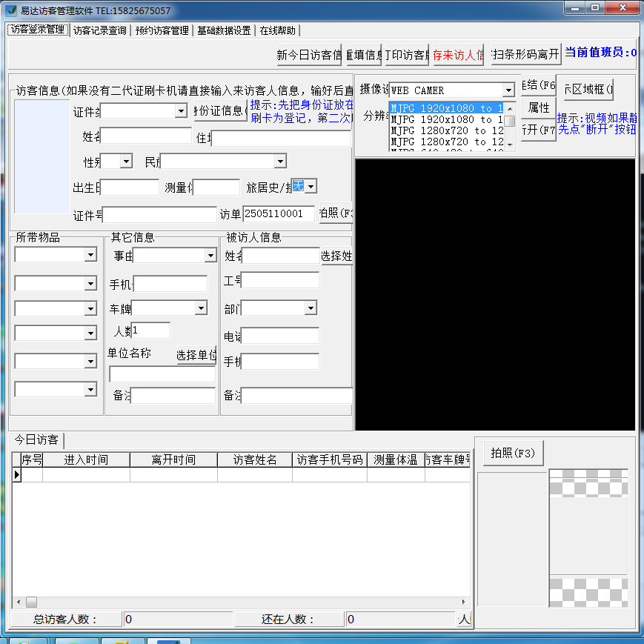Image resolution: width=644 pixels, height=644 pixels.
Task: Select the 今日访客 tab
Action: 36,440
